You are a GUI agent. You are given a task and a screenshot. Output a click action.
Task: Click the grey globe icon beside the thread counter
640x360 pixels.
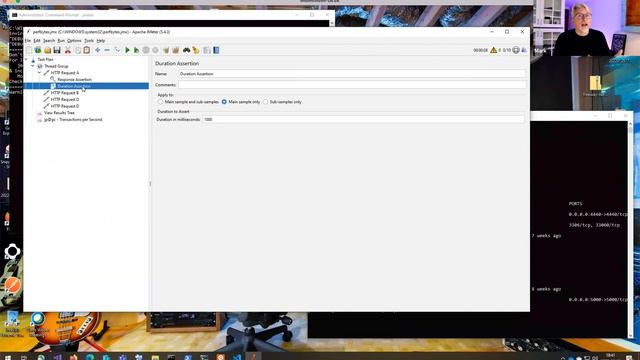pos(516,50)
